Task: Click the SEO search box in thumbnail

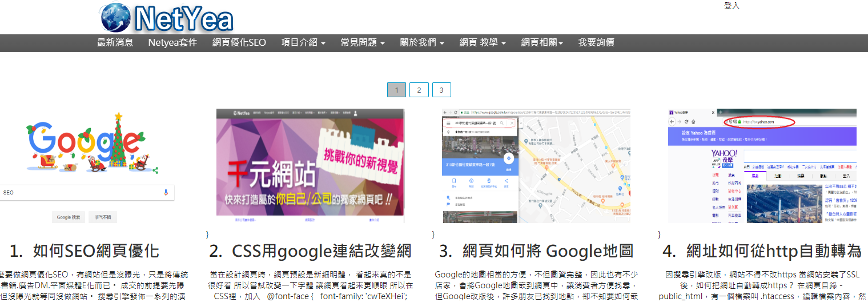Action: (86, 193)
